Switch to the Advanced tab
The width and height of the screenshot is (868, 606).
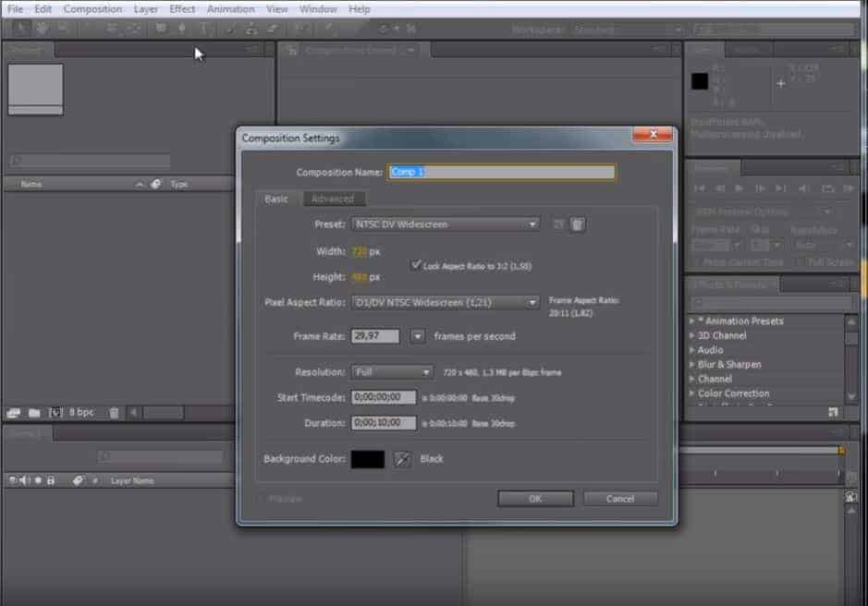(x=333, y=199)
